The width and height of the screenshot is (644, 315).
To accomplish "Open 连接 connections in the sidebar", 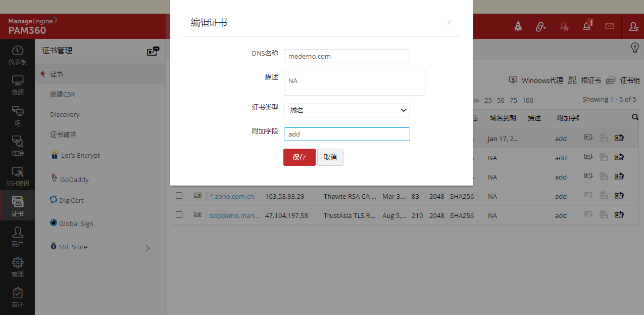I will click(x=18, y=146).
